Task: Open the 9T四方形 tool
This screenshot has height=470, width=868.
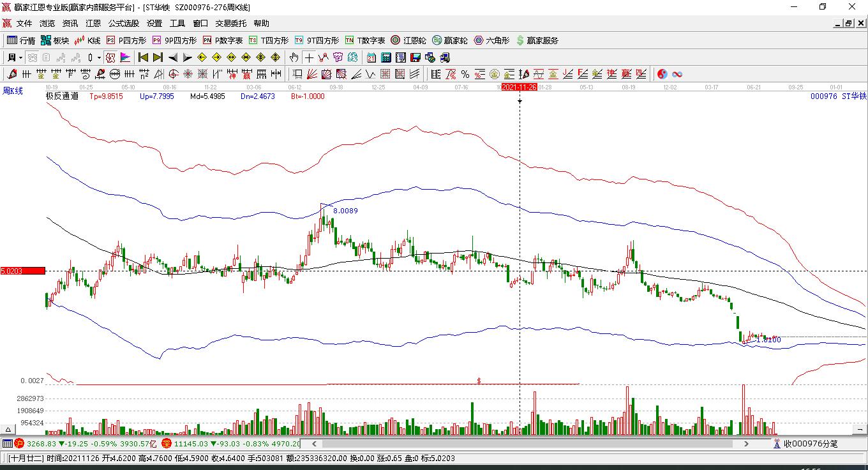Action: (317, 40)
